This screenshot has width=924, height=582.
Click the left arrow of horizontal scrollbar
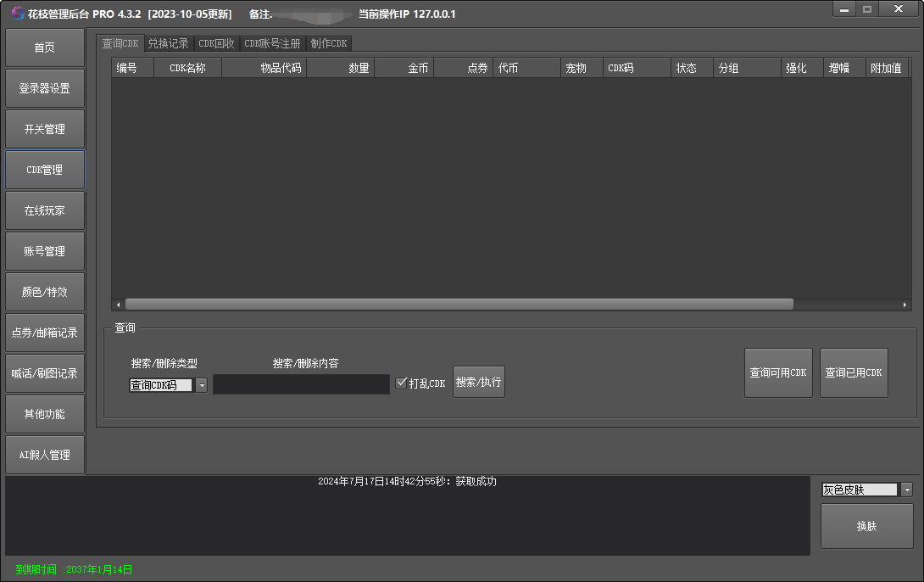(x=119, y=305)
